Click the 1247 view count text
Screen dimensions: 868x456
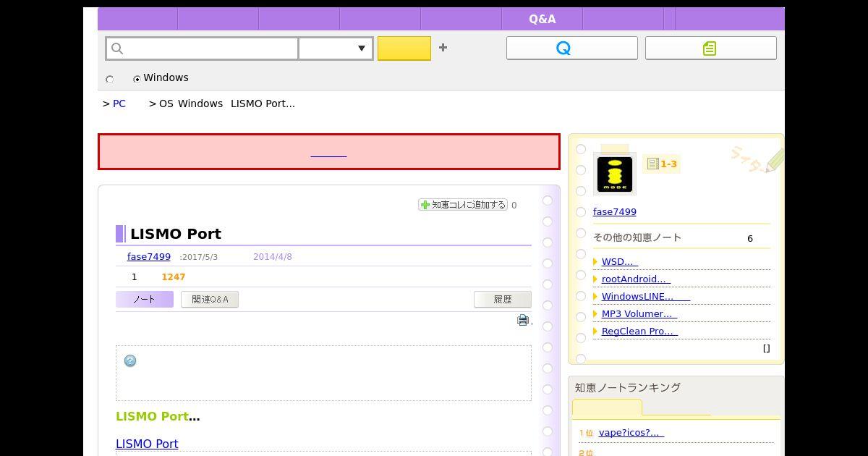click(x=174, y=276)
